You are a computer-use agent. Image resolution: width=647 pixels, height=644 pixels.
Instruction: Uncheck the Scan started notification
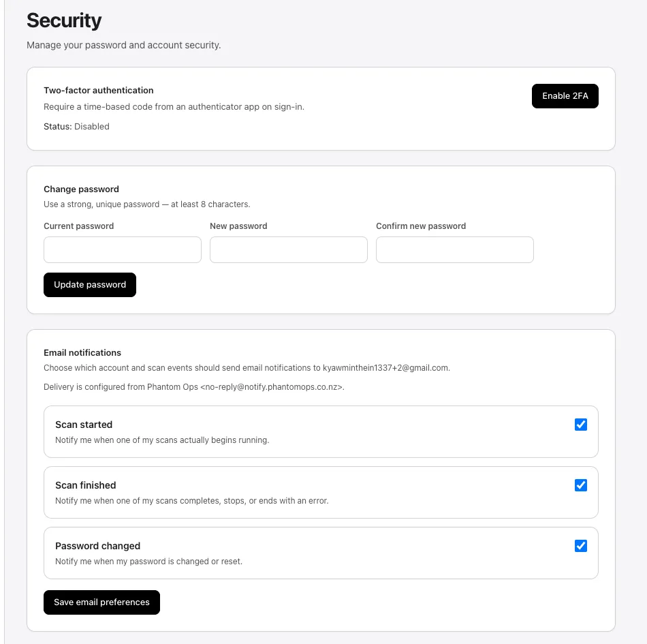click(x=580, y=424)
